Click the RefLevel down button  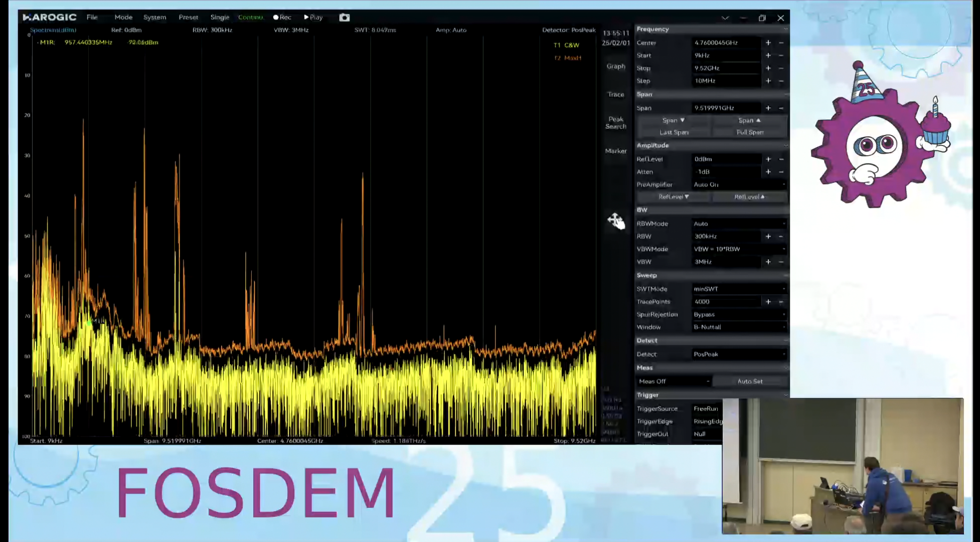click(x=674, y=197)
